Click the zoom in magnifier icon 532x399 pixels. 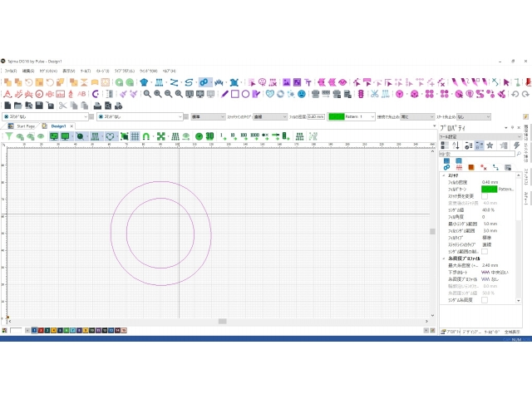tap(158, 94)
